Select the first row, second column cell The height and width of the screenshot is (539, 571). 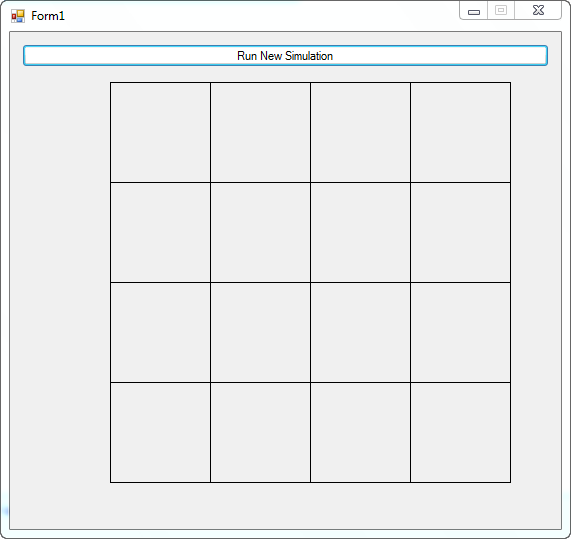260,133
